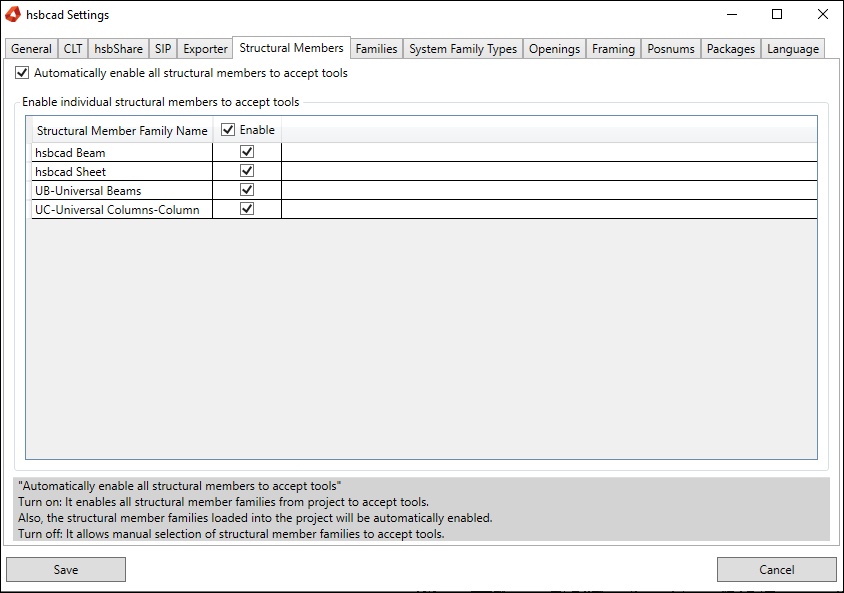Select the UC-Universal Columns-Column row name
The width and height of the screenshot is (844, 593).
pos(117,210)
